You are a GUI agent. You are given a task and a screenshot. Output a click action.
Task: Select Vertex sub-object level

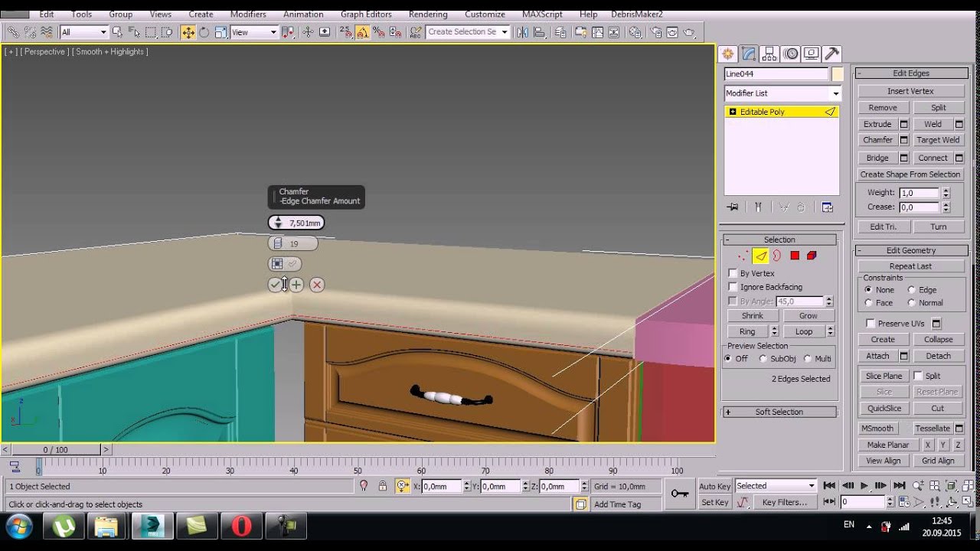(x=743, y=256)
